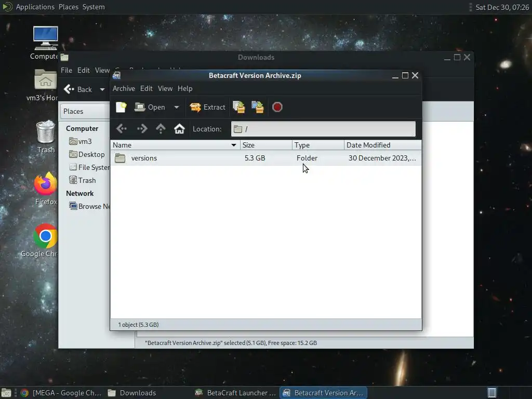Click the Downloads window status bar text
Screen dimensions: 532x399
(x=231, y=343)
